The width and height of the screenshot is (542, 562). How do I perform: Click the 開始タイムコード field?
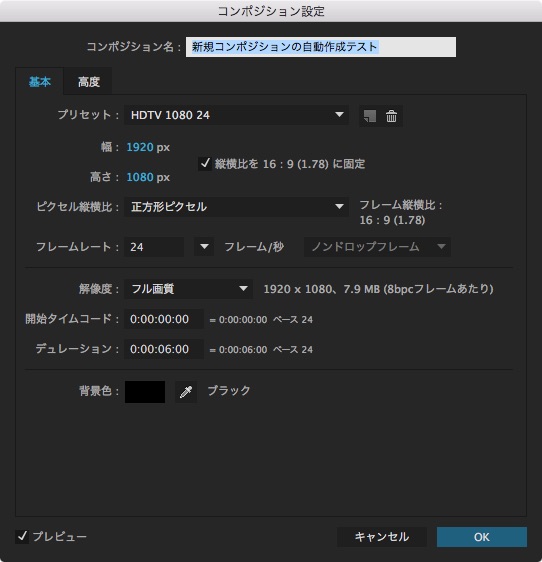pos(164,319)
